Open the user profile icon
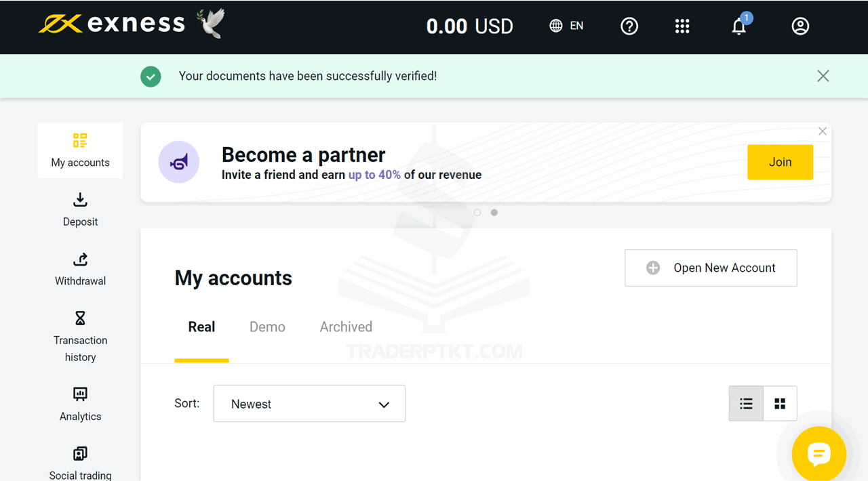This screenshot has width=868, height=481. [800, 26]
